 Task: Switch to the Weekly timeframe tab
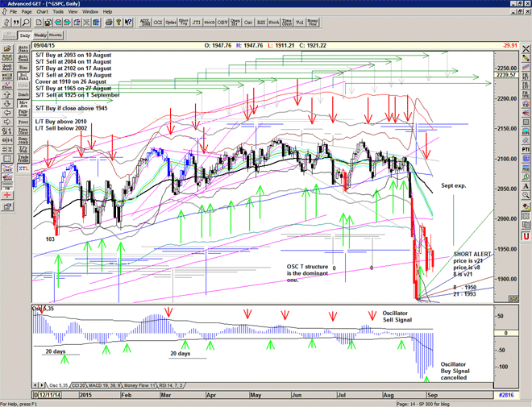click(x=39, y=36)
